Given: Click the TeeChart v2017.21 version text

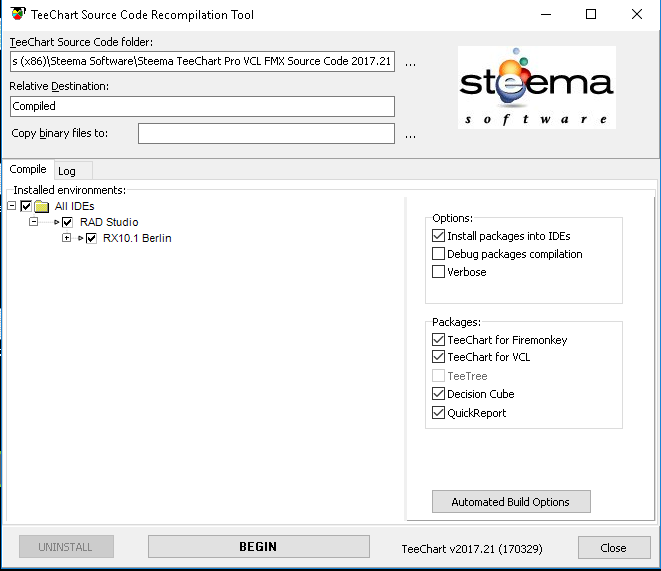Looking at the screenshot, I should pos(472,549).
